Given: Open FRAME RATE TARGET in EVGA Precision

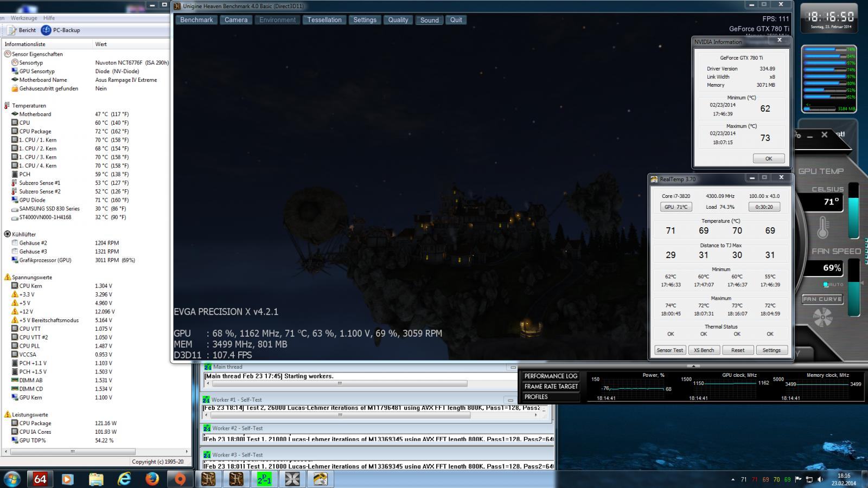Looking at the screenshot, I should (x=551, y=387).
